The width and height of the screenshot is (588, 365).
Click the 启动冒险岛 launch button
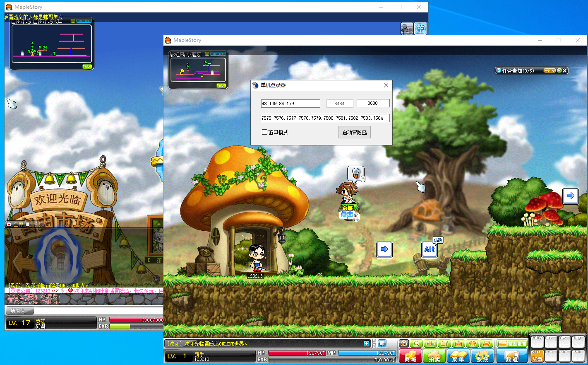(x=355, y=133)
